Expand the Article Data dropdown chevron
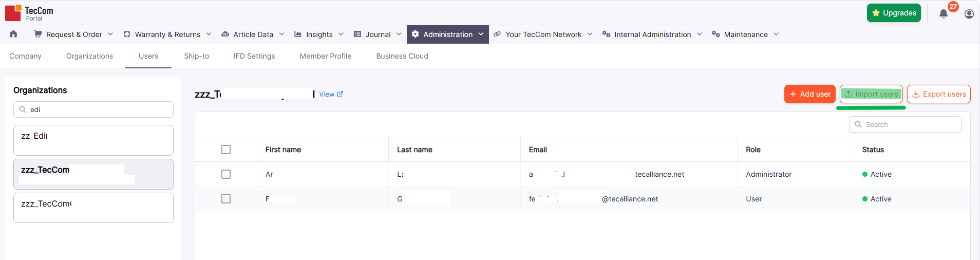Viewport: 980px width, 260px height. (282, 34)
